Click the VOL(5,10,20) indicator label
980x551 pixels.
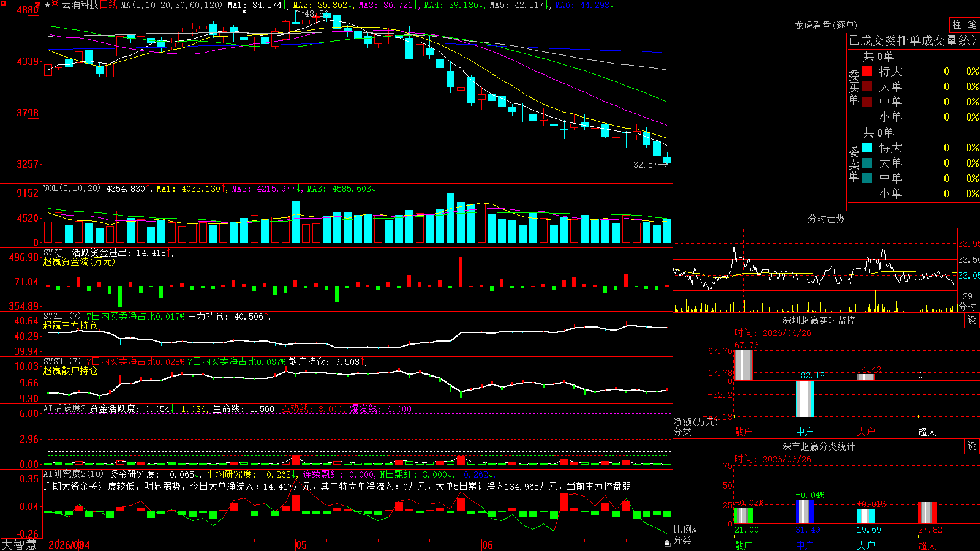click(72, 189)
